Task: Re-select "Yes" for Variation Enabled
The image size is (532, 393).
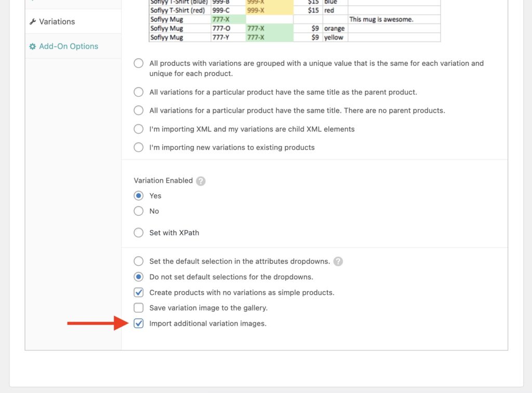Action: tap(139, 196)
